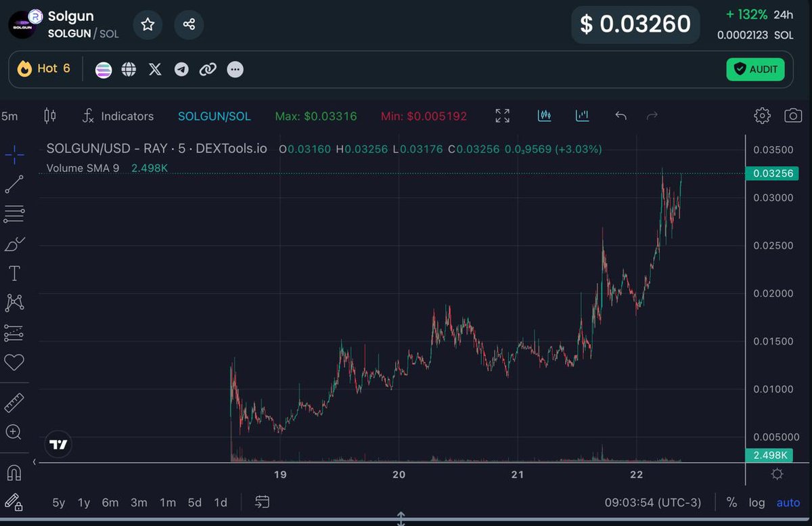Screen dimensions: 812x526
Task: Click the collapse arrow at chart bottom-left
Action: click(35, 462)
